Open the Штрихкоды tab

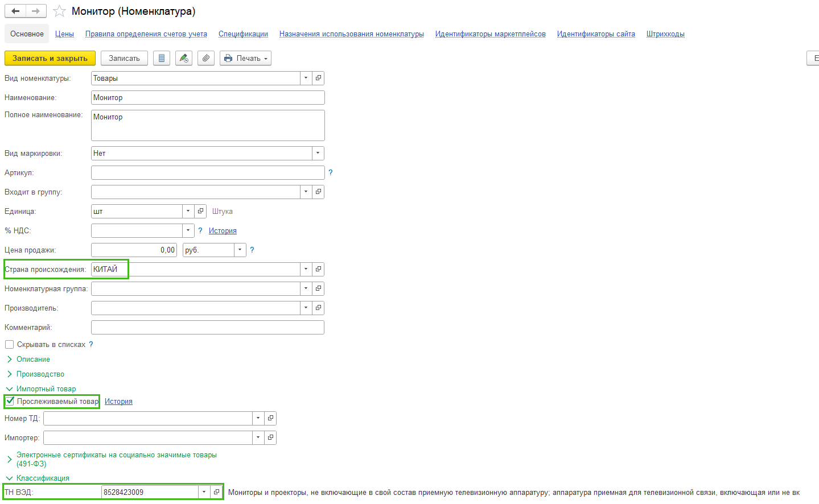click(665, 34)
